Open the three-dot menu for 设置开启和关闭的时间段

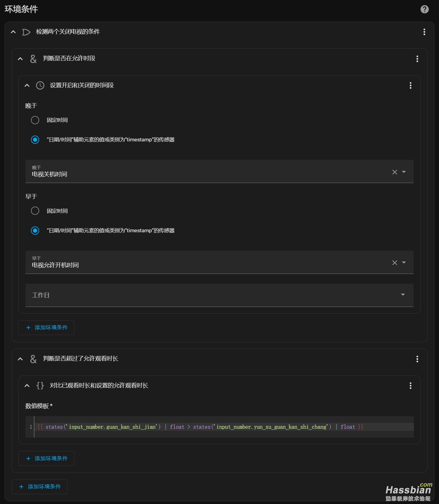tap(410, 85)
